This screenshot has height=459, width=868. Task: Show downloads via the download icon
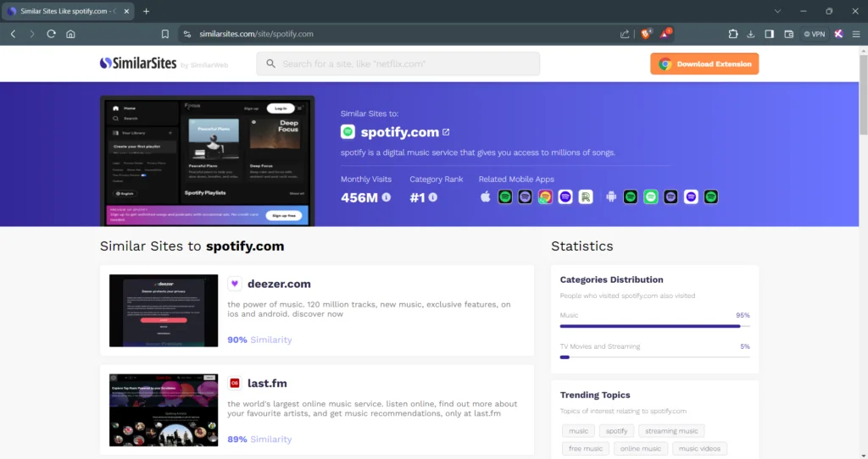(x=751, y=34)
